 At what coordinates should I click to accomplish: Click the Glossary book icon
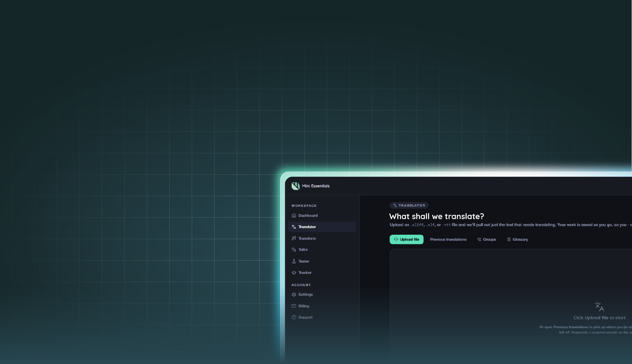[x=509, y=239]
